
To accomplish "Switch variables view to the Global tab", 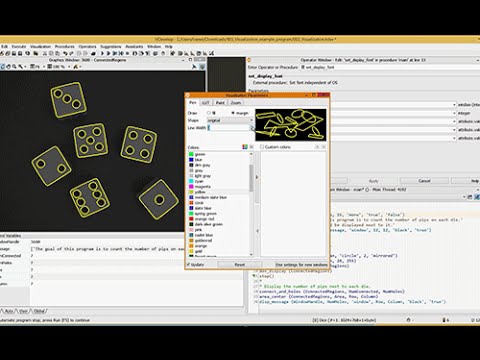I will (39, 311).
